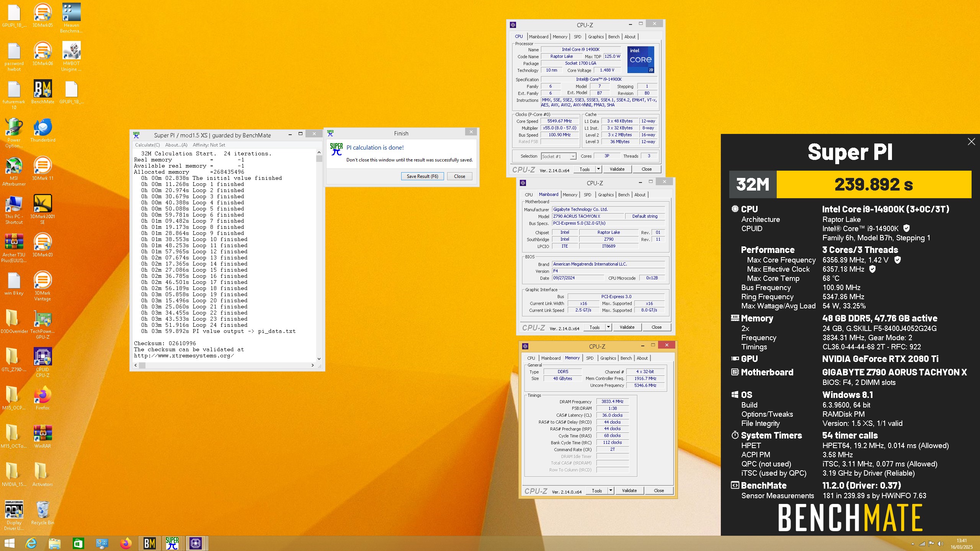Click Tools button in middle CPU-Z window
The height and width of the screenshot is (551, 980).
[595, 327]
